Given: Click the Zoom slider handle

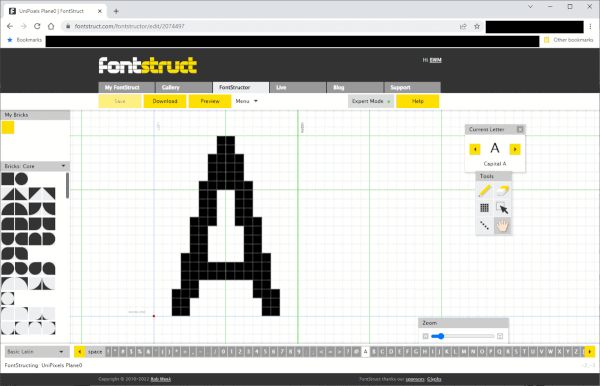Looking at the screenshot, I should coord(440,336).
